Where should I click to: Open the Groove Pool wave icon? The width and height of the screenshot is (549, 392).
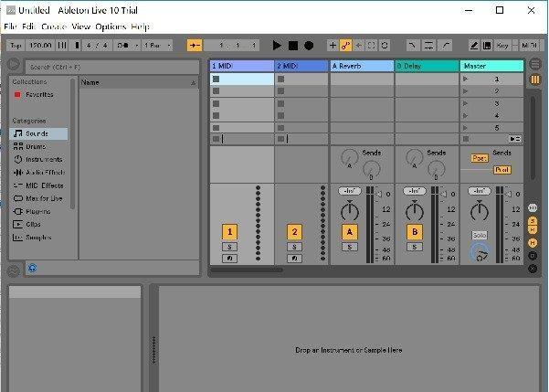click(x=14, y=270)
